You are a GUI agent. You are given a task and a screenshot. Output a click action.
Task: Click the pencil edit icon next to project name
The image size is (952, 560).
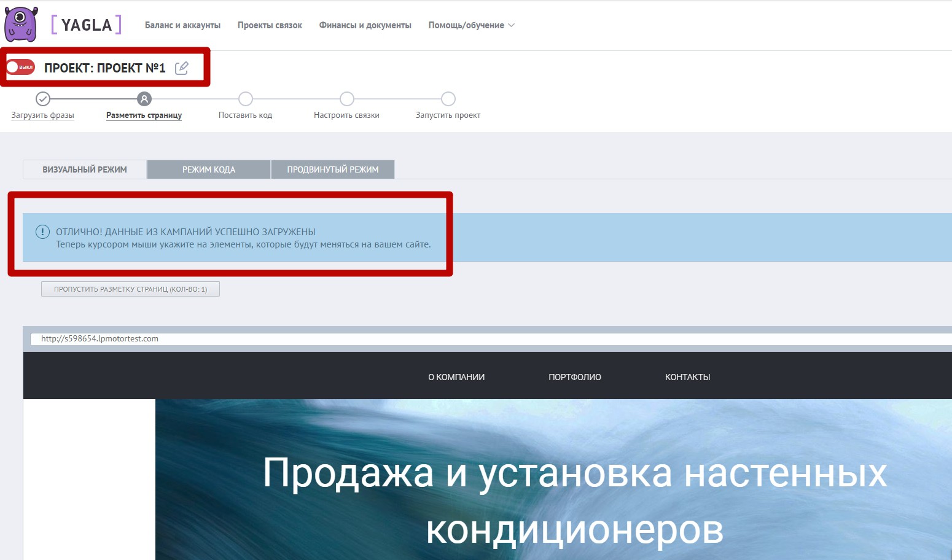[182, 68]
